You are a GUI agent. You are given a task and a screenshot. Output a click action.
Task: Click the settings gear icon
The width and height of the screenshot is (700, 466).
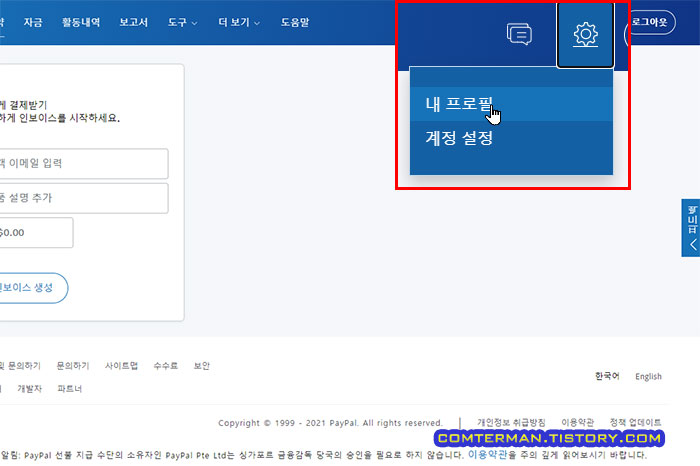point(585,34)
